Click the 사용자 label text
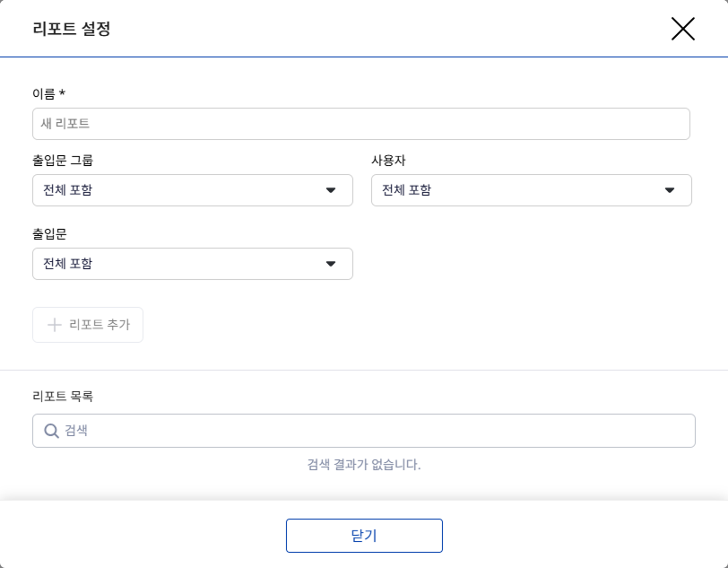The height and width of the screenshot is (568, 728). point(389,161)
